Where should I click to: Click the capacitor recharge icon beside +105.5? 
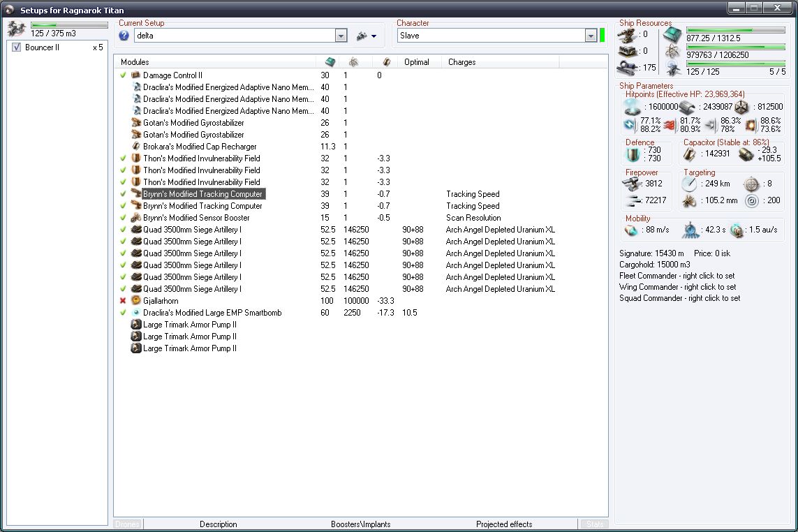click(746, 154)
